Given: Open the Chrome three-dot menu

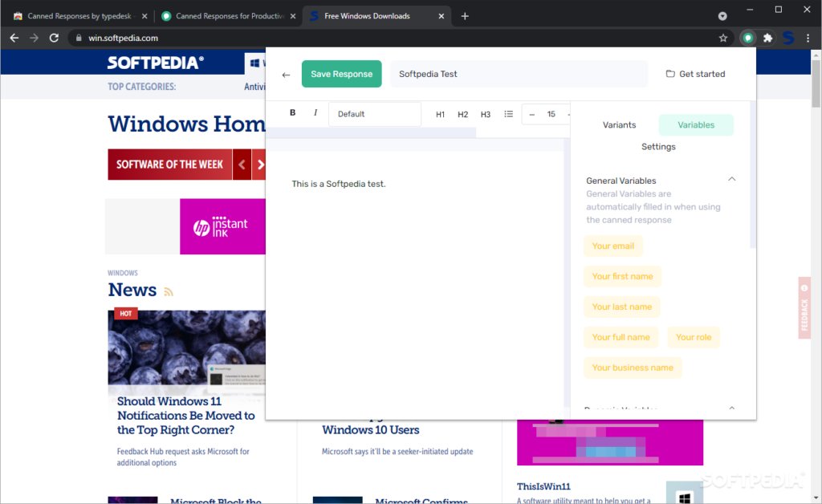Looking at the screenshot, I should pos(808,38).
